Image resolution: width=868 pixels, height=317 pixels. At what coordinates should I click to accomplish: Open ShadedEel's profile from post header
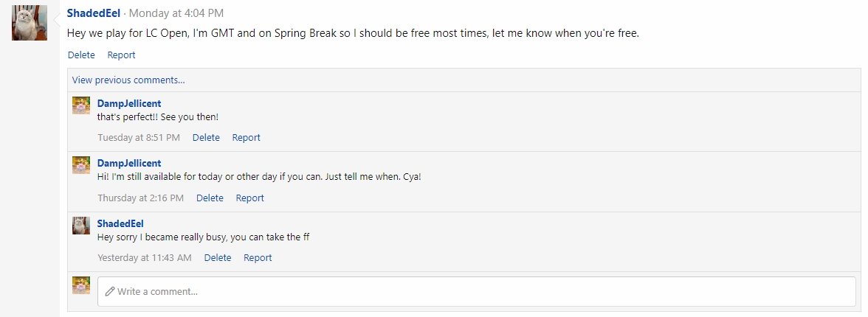(93, 13)
